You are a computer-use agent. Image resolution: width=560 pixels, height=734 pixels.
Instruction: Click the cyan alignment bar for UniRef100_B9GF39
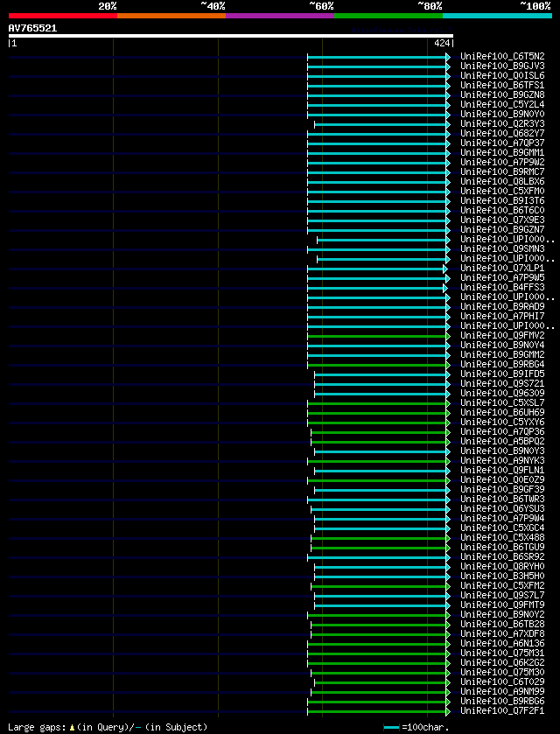pos(381,490)
